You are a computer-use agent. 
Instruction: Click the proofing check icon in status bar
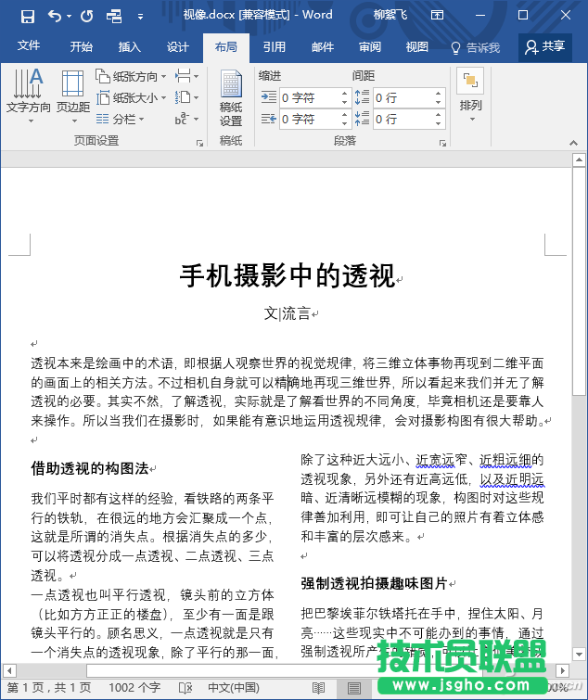pyautogui.click(x=185, y=688)
